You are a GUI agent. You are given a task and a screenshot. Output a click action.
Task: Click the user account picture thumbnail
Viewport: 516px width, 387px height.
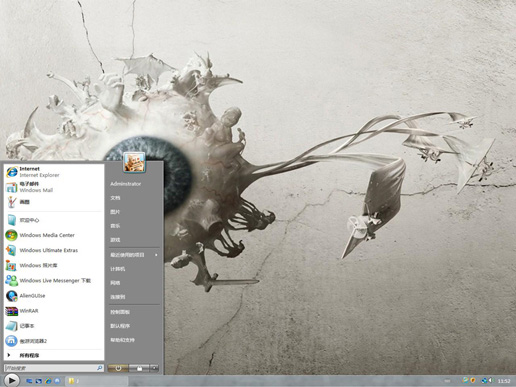pos(134,162)
